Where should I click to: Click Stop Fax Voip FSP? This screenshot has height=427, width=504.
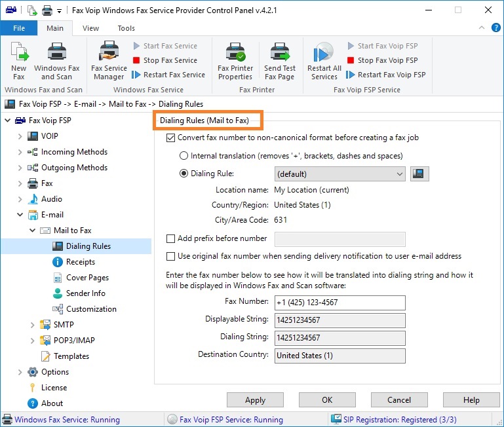[x=383, y=60]
